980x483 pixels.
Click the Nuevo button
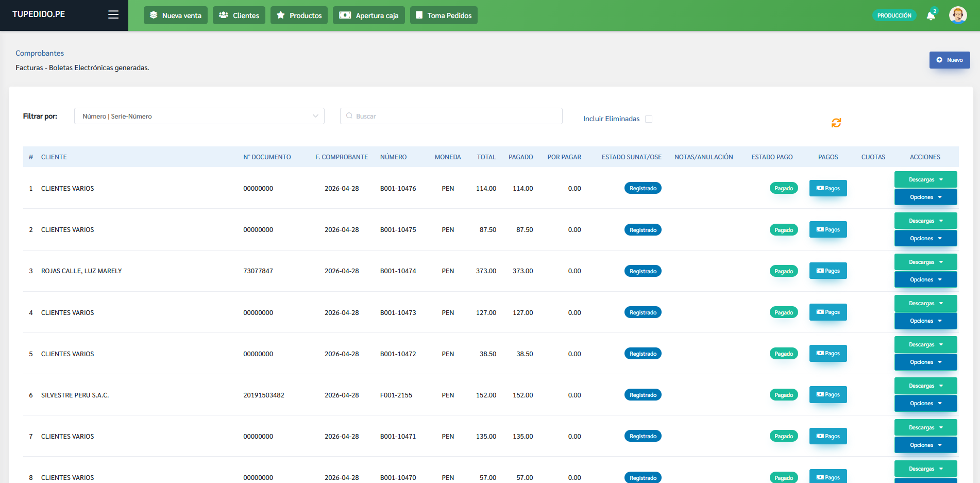950,60
